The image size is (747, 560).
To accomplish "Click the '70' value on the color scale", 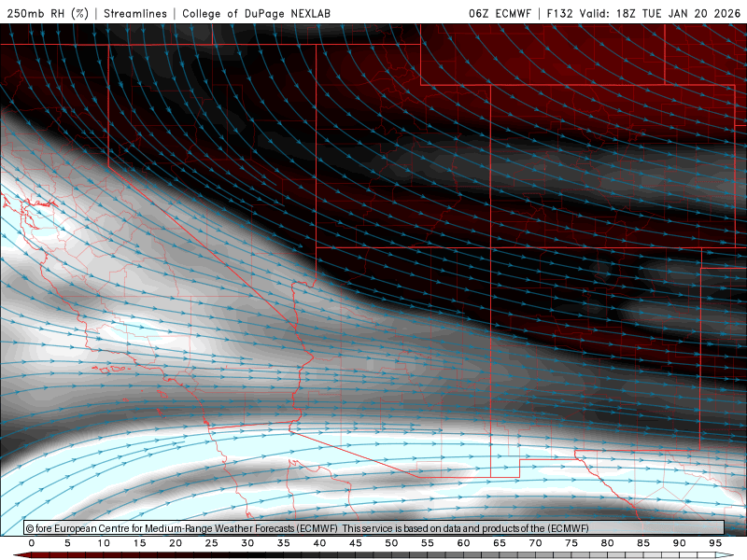I will (x=535, y=543).
